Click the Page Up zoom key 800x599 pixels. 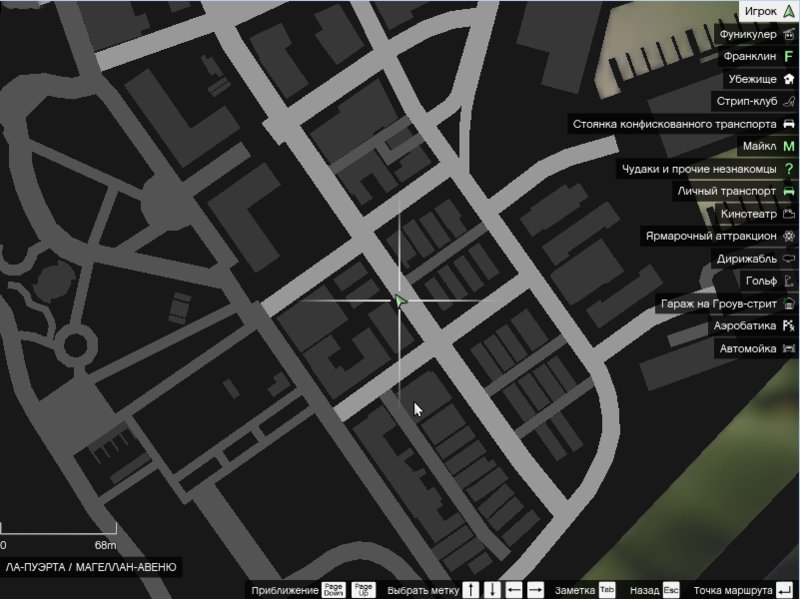363,590
